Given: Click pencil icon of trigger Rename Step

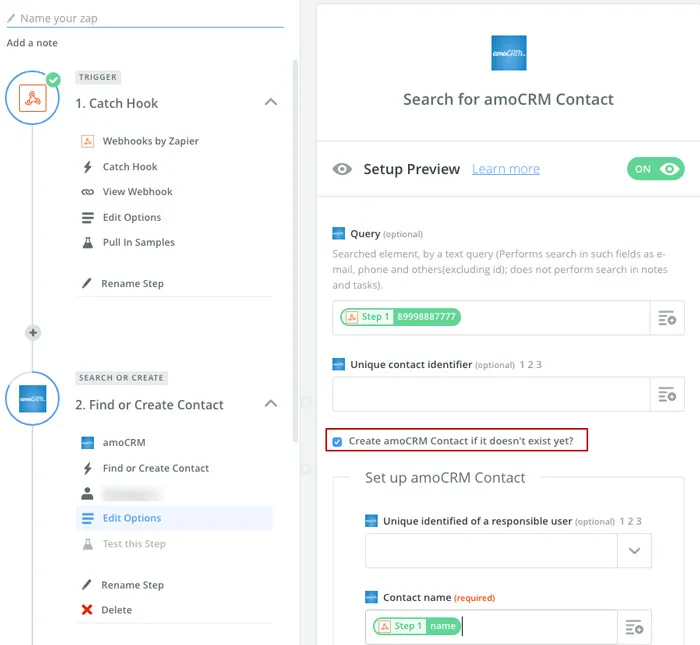Looking at the screenshot, I should [87, 283].
